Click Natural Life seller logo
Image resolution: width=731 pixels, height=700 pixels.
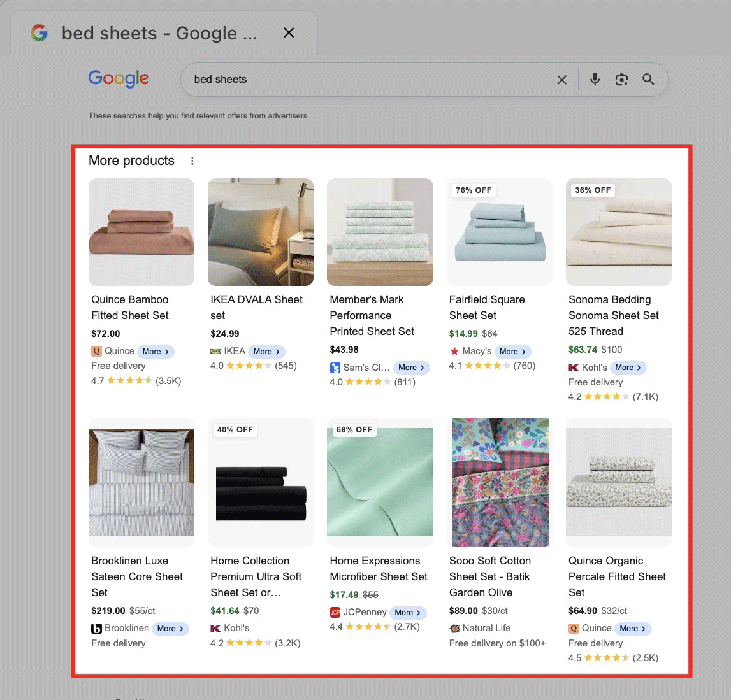point(454,628)
